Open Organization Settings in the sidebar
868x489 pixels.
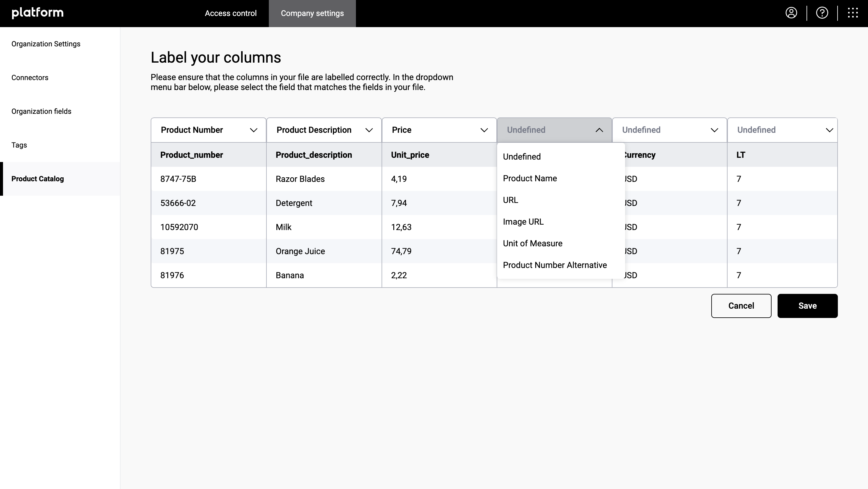tap(60, 44)
